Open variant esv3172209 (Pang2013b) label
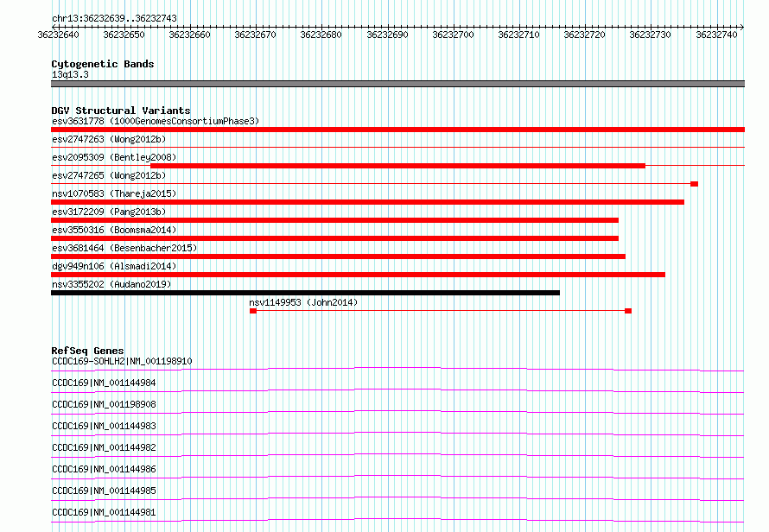Screen dimensions: 769x532 (x=109, y=212)
